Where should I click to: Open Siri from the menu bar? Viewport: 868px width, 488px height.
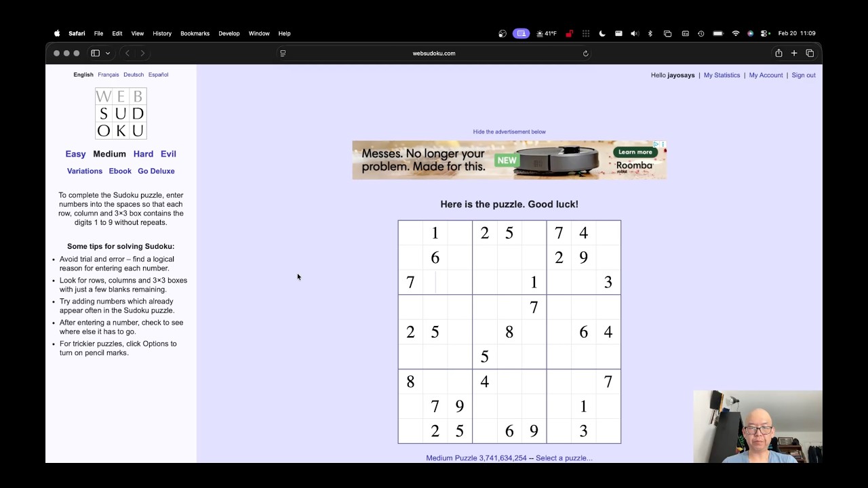(x=751, y=33)
